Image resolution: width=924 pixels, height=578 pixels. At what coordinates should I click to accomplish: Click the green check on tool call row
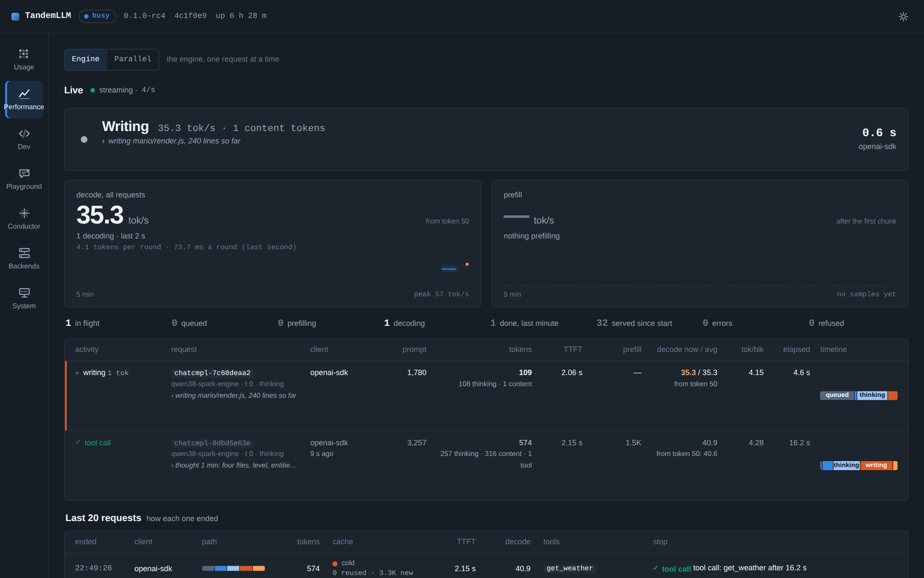pos(78,442)
